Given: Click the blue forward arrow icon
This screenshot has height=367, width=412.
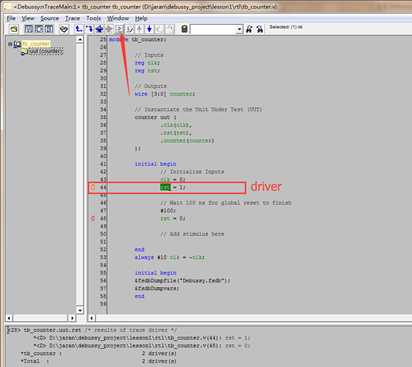Looking at the screenshot, I should (x=89, y=29).
